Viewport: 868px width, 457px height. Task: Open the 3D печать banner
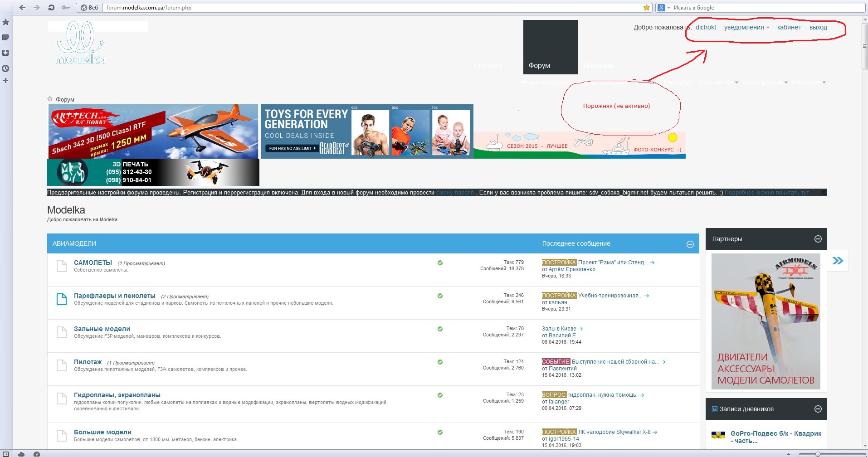pos(153,172)
